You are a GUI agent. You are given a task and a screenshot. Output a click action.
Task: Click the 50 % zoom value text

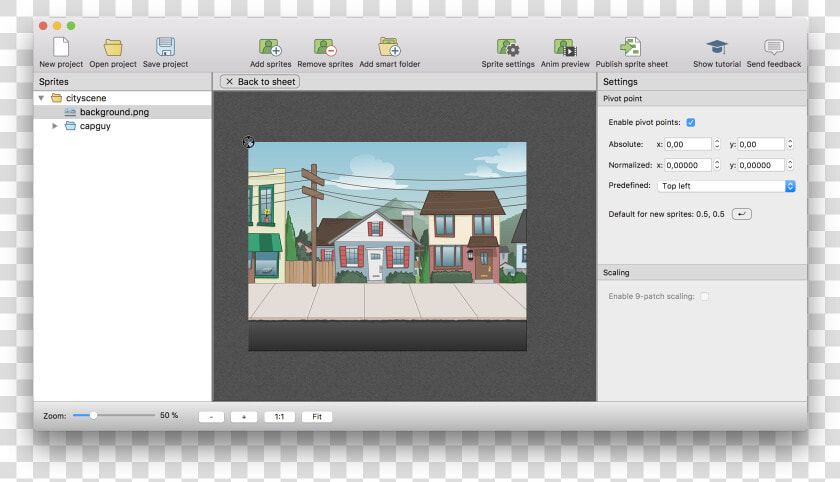click(169, 415)
